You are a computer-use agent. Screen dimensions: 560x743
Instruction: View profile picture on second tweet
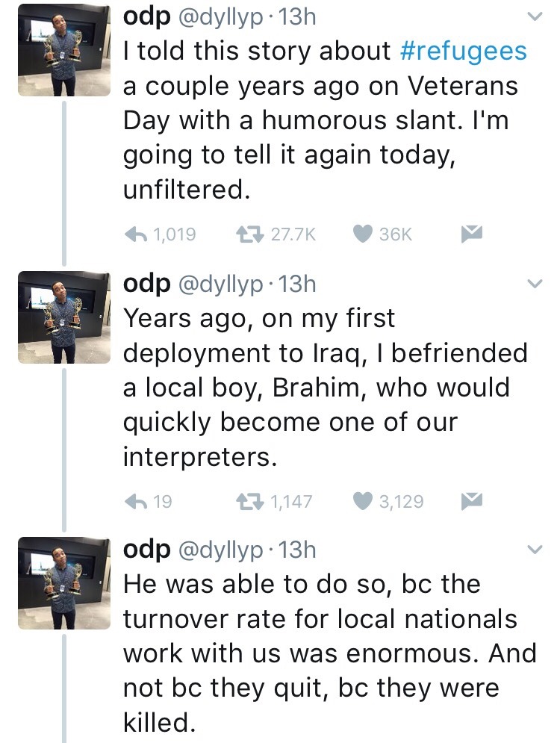(63, 317)
